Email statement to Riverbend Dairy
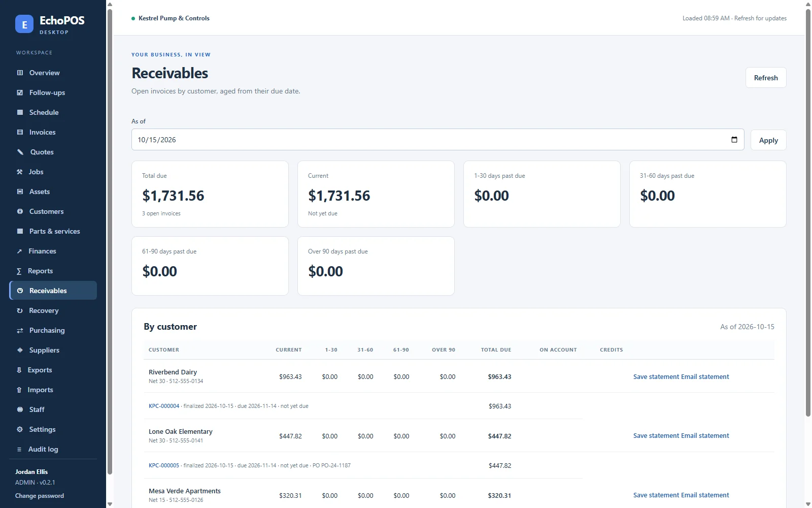Viewport: 812px width, 508px height. [705, 376]
